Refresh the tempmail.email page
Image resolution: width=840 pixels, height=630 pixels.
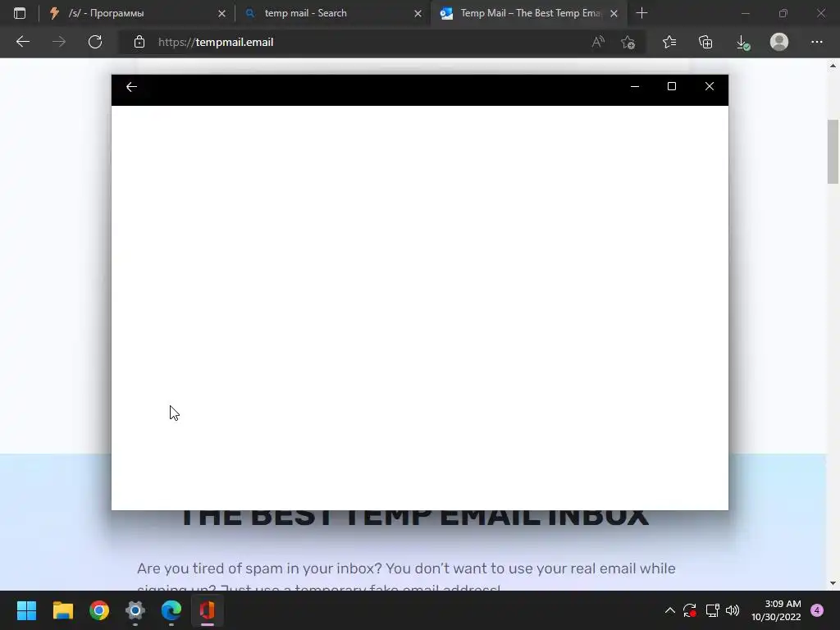tap(95, 42)
